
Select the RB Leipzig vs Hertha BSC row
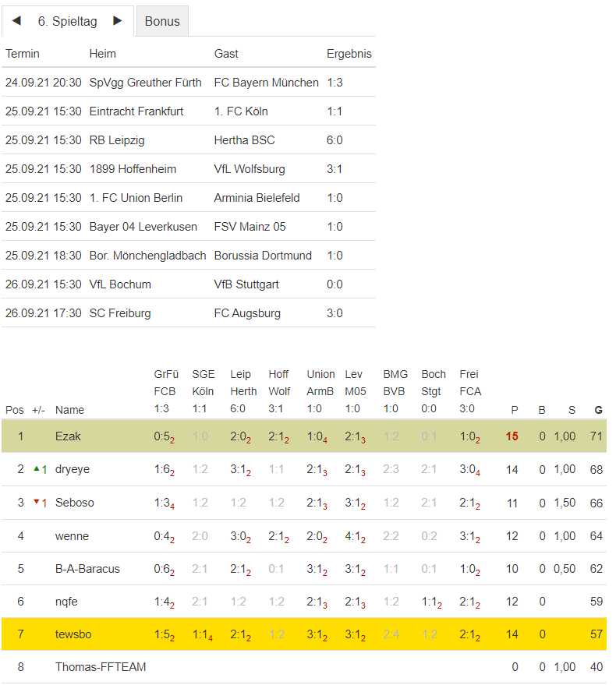pos(188,140)
